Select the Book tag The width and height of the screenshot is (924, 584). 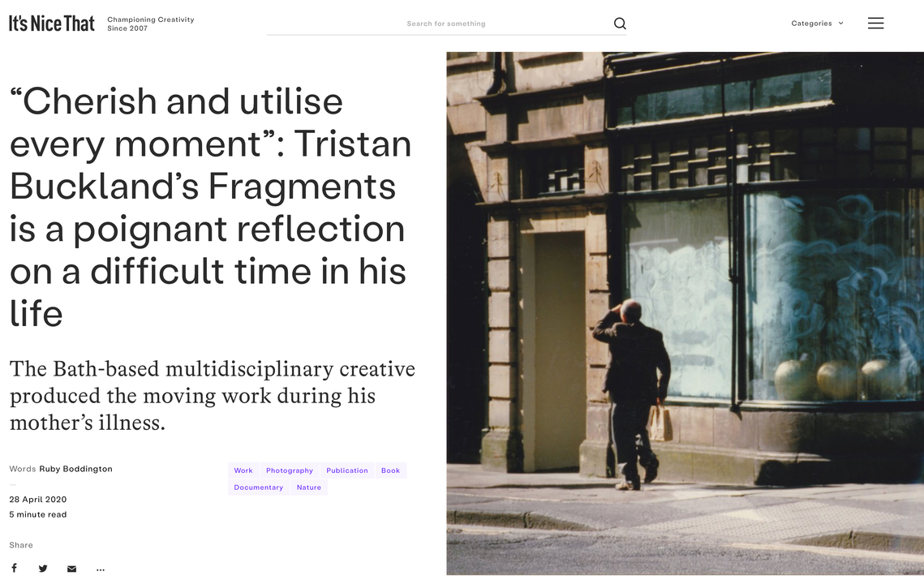coord(391,470)
